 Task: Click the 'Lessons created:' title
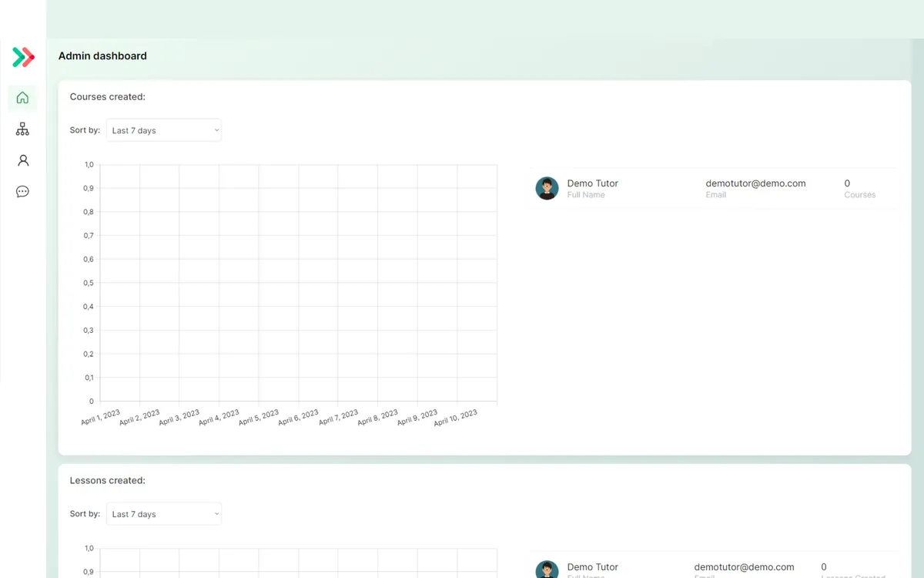(x=108, y=481)
